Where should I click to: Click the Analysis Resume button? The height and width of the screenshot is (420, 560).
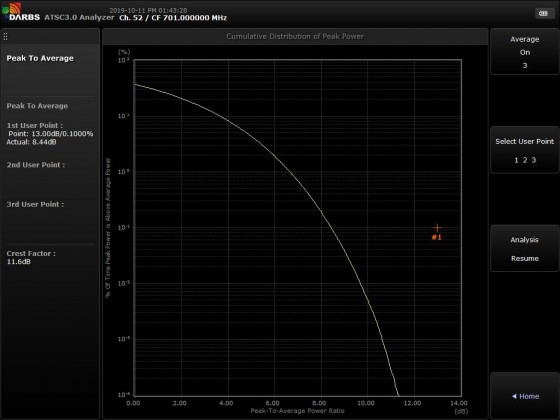[525, 249]
